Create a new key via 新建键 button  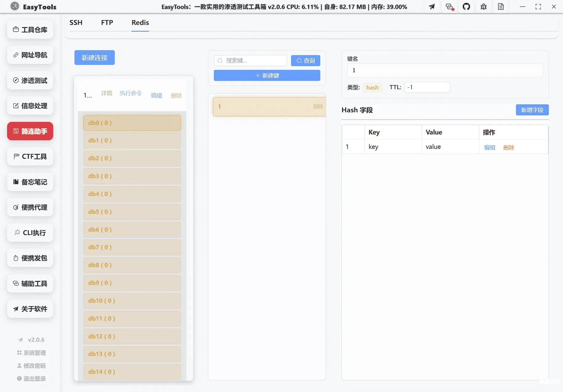pyautogui.click(x=267, y=75)
